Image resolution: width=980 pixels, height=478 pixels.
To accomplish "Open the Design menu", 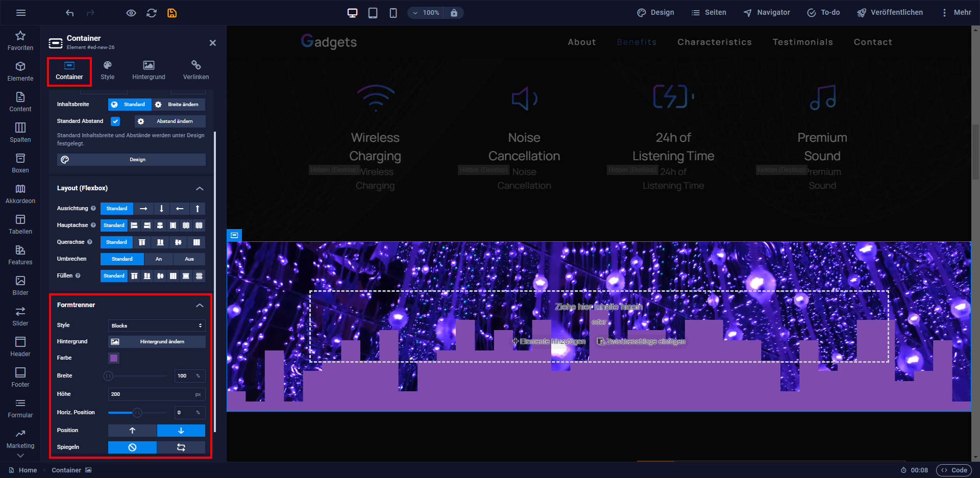I will (x=656, y=13).
